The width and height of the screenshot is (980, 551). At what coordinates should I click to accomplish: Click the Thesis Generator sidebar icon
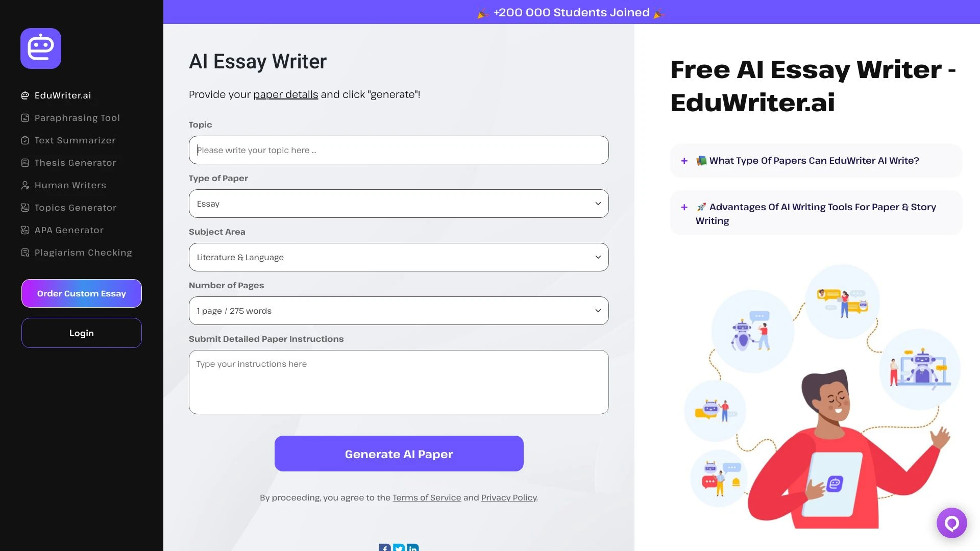(25, 162)
